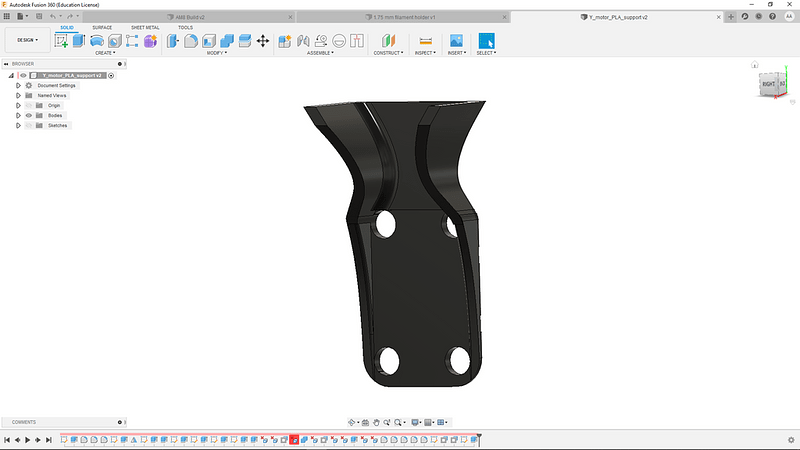Click the Home view icon

[x=755, y=65]
